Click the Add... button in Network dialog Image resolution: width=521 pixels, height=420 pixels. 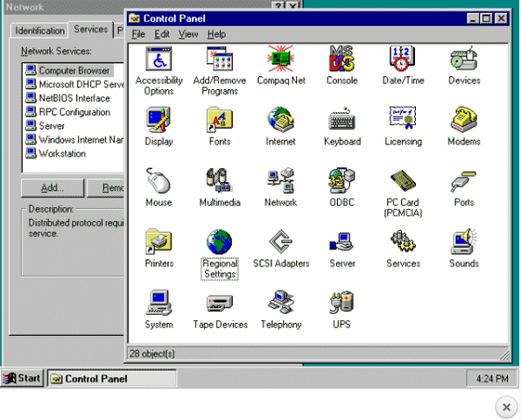pyautogui.click(x=53, y=188)
